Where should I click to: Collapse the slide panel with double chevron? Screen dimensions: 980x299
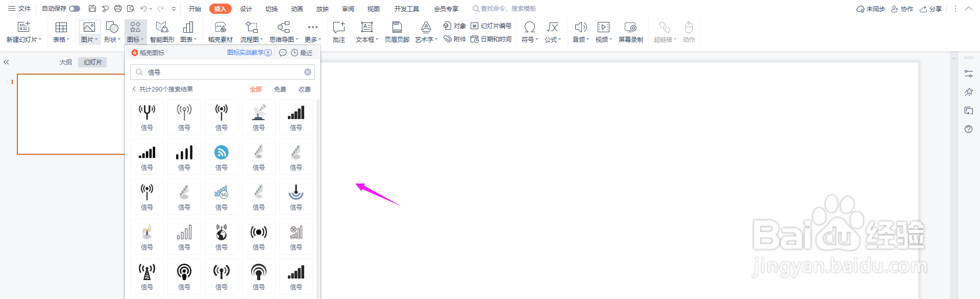click(x=6, y=62)
